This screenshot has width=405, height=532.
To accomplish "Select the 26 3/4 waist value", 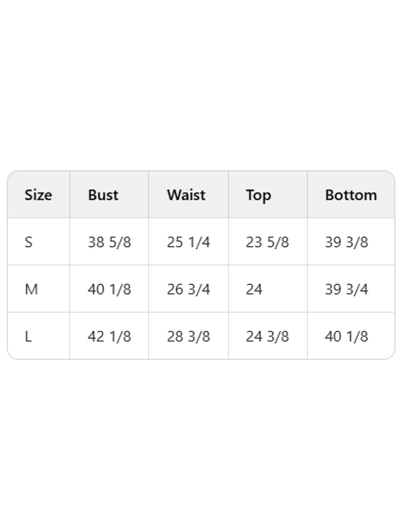I will point(188,289).
